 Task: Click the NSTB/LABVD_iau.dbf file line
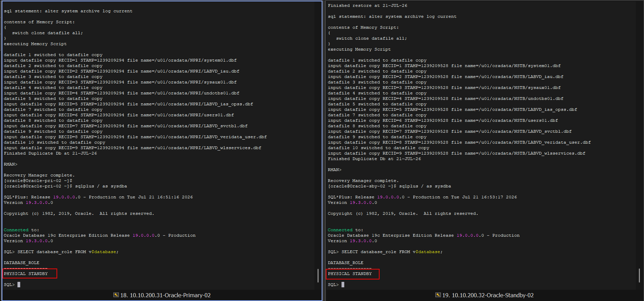pyautogui.click(x=446, y=77)
